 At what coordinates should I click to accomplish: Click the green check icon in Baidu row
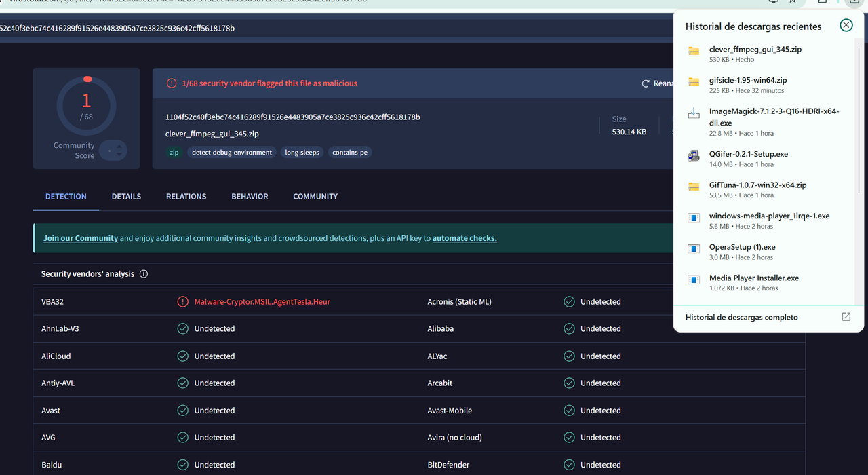(183, 465)
